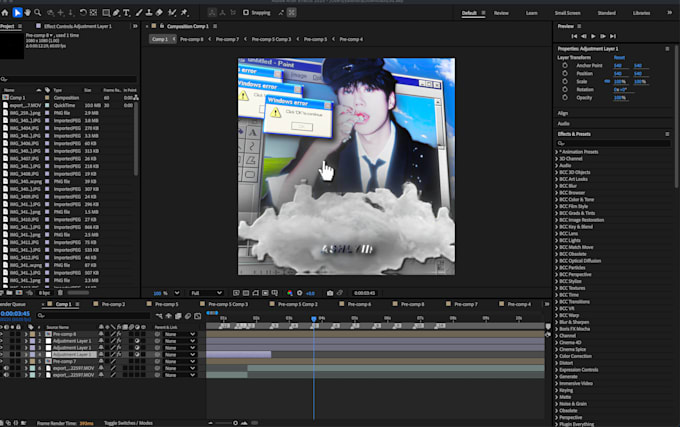The image size is (680, 427).
Task: Select the Type text tool
Action: point(126,13)
